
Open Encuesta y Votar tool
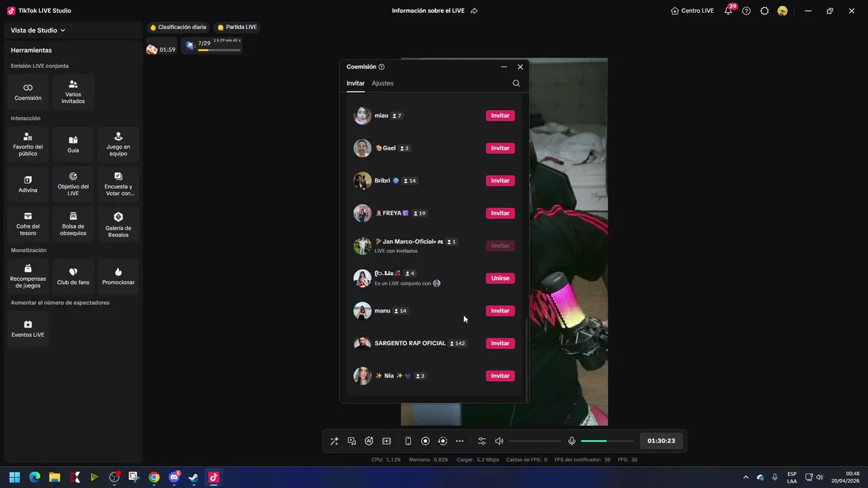click(x=118, y=184)
